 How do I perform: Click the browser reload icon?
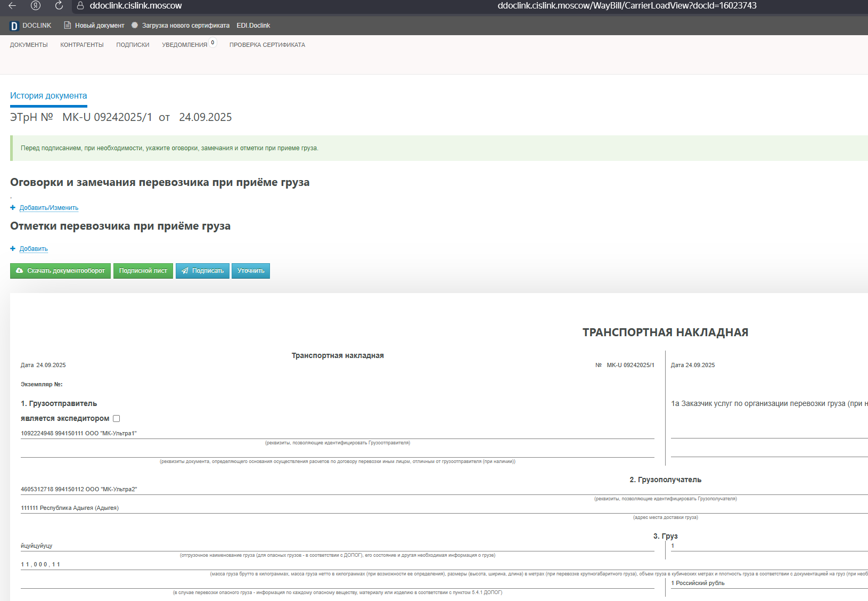pyautogui.click(x=59, y=6)
